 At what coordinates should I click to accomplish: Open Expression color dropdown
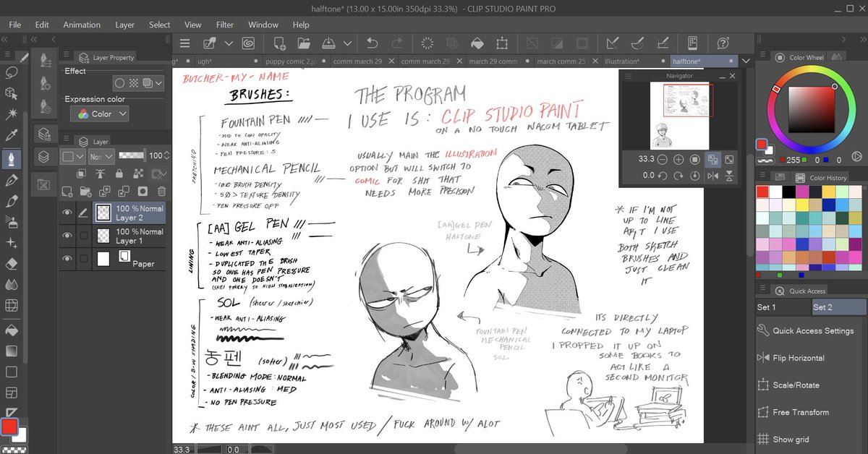(99, 113)
